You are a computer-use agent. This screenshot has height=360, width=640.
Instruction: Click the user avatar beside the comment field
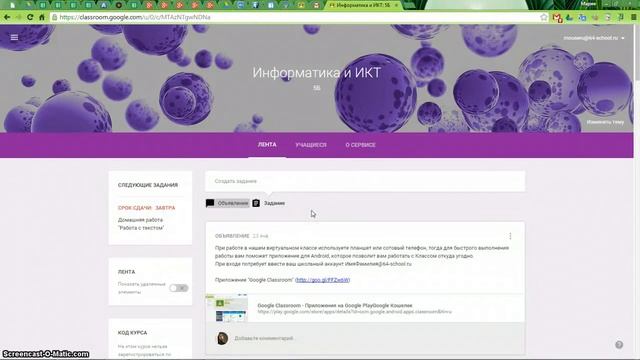click(x=222, y=338)
